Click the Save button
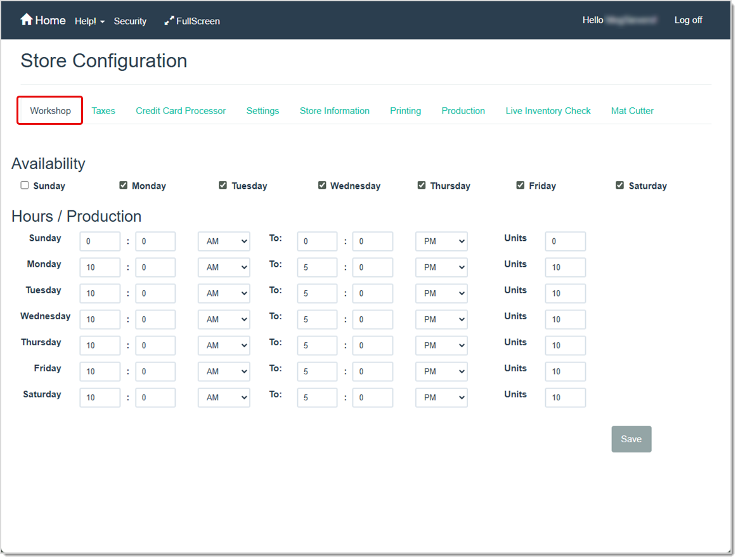This screenshot has height=560, width=738. click(631, 439)
